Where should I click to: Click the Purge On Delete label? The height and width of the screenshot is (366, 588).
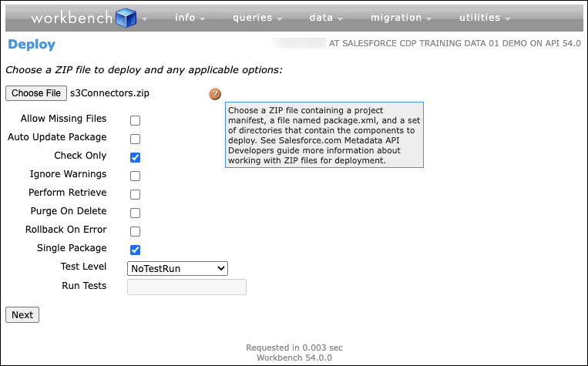69,211
